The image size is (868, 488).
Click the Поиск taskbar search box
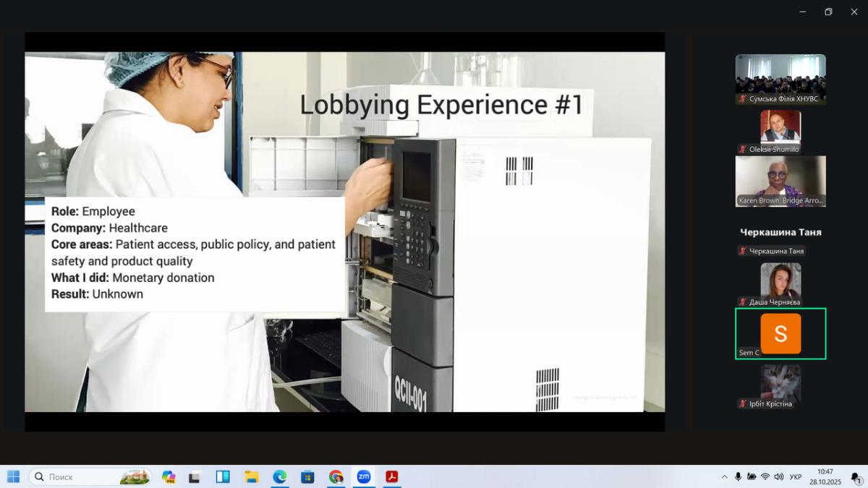click(90, 476)
